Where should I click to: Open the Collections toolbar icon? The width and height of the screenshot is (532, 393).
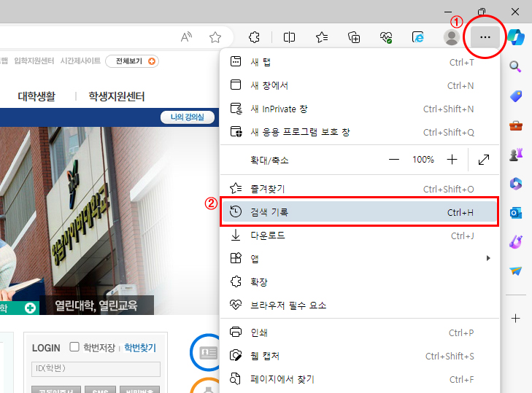[x=354, y=37]
